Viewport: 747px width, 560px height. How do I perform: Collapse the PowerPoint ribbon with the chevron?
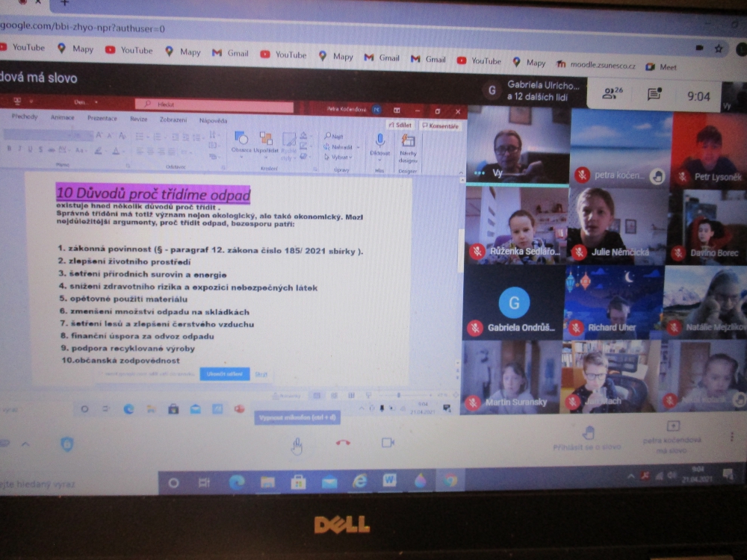pos(460,172)
